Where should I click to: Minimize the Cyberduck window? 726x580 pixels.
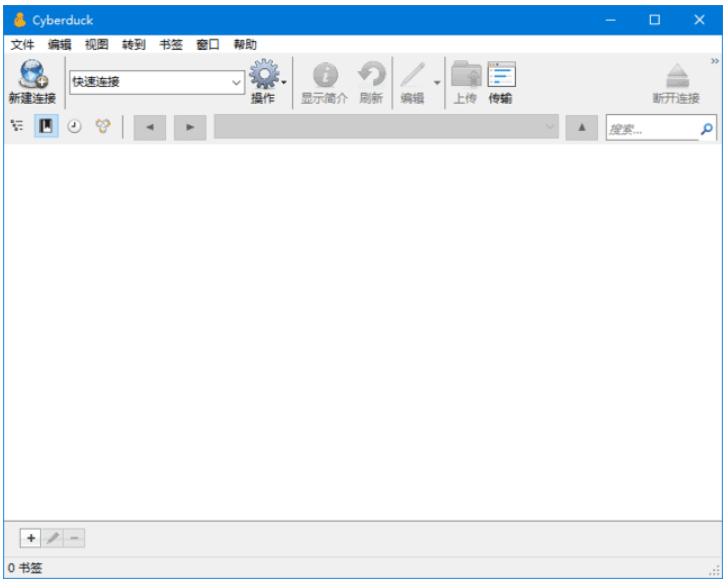(x=611, y=20)
